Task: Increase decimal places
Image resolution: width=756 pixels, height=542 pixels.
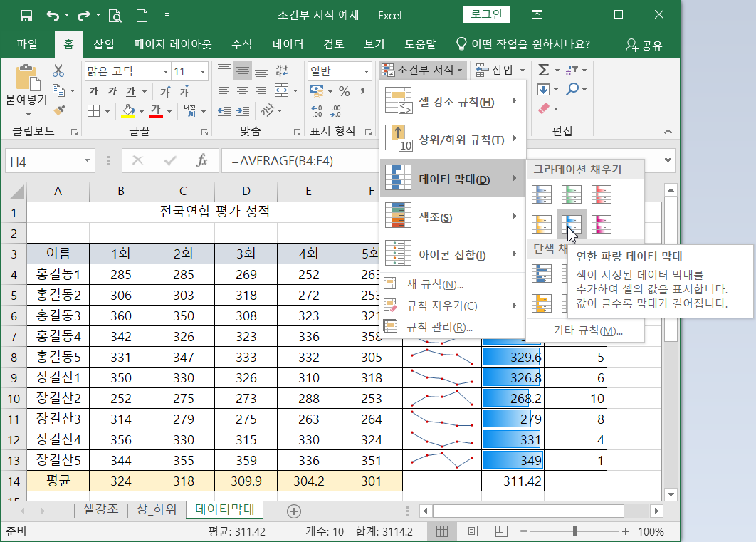Action: coord(317,111)
